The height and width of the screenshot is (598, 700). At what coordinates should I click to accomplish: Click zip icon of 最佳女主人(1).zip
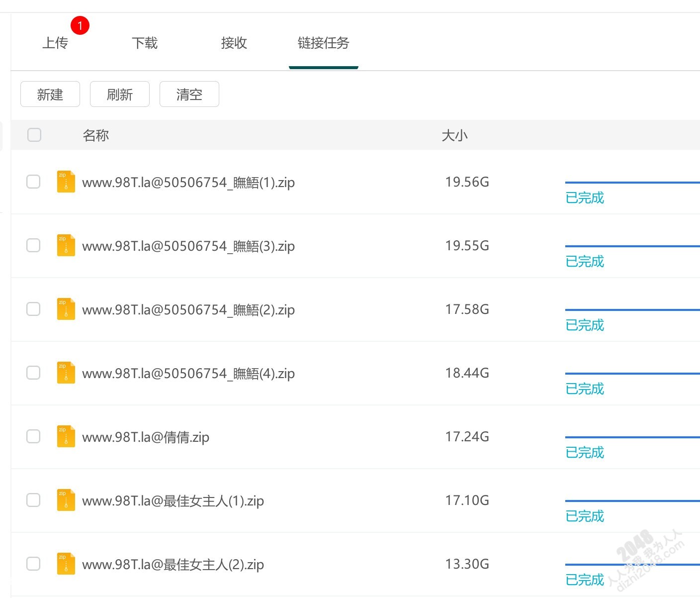click(x=66, y=500)
